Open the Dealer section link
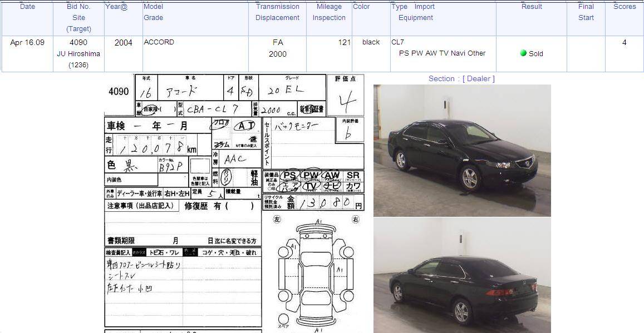The height and width of the screenshot is (333, 644). tap(479, 78)
